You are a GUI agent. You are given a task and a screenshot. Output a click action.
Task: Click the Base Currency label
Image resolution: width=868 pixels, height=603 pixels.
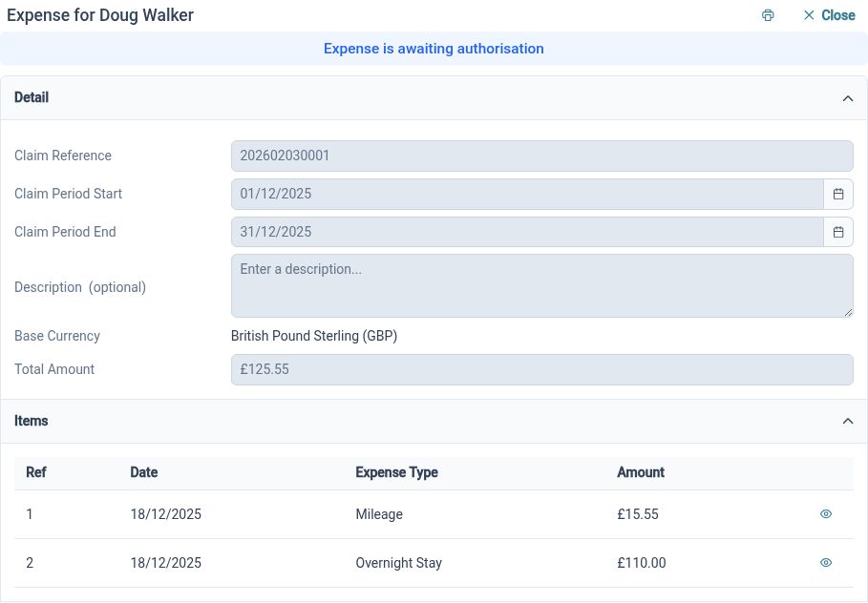click(57, 336)
